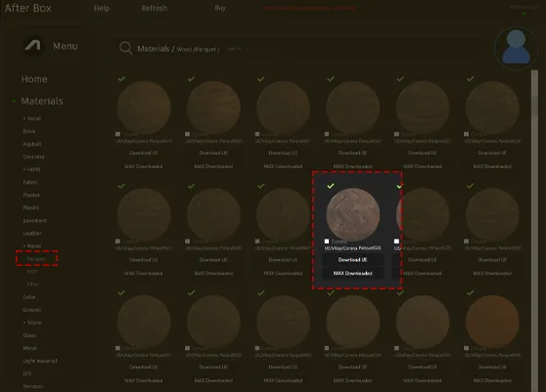Screen dimensions: 546x392
Task: Click Refresh in the top bar
Action: pyautogui.click(x=155, y=8)
